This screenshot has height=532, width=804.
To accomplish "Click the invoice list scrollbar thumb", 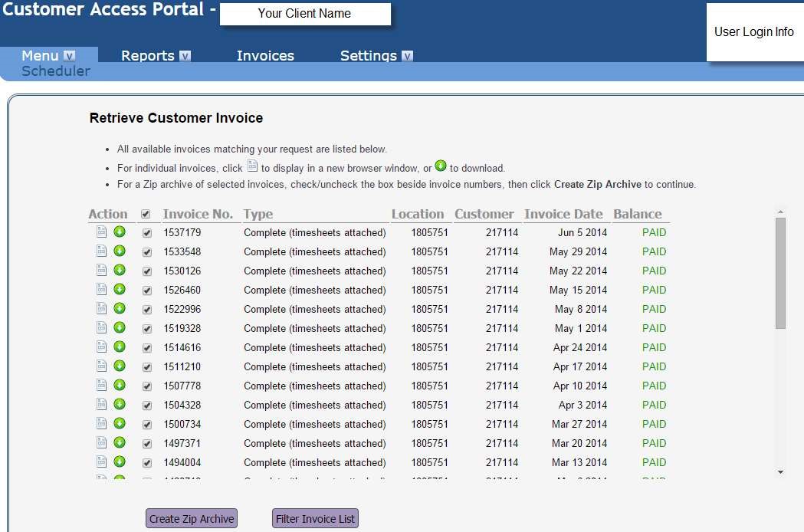I will pos(780,273).
